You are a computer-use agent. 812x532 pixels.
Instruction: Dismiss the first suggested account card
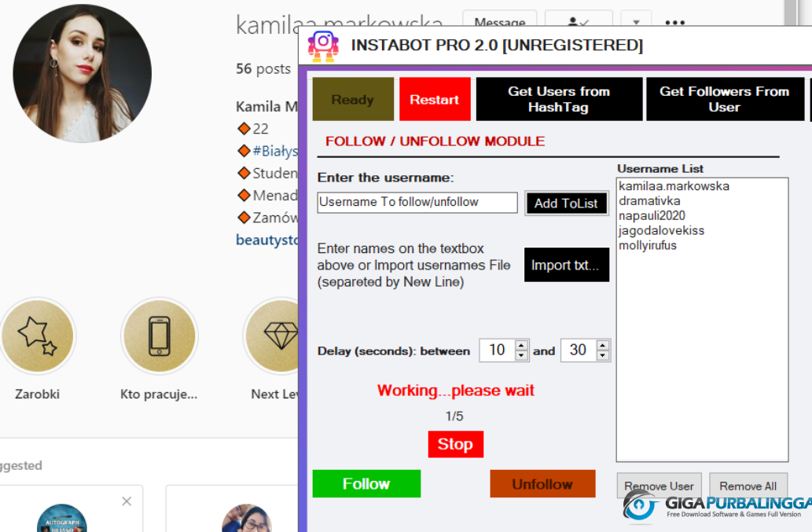click(x=127, y=501)
